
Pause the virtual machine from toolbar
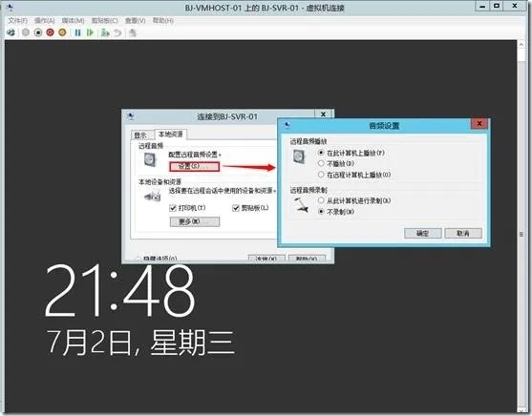(77, 32)
